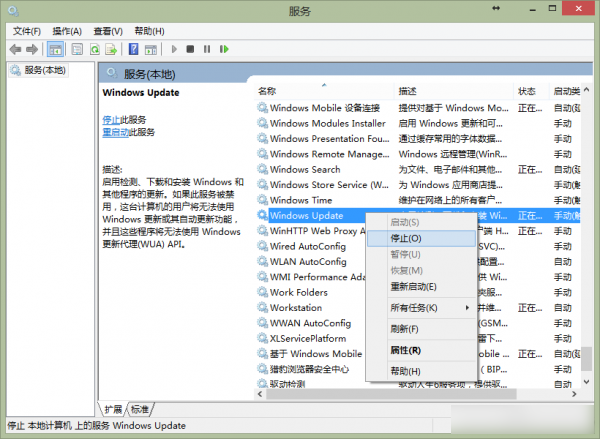Minimize the 服务 window
Screen dimensions: 600x439
[x=533, y=9]
